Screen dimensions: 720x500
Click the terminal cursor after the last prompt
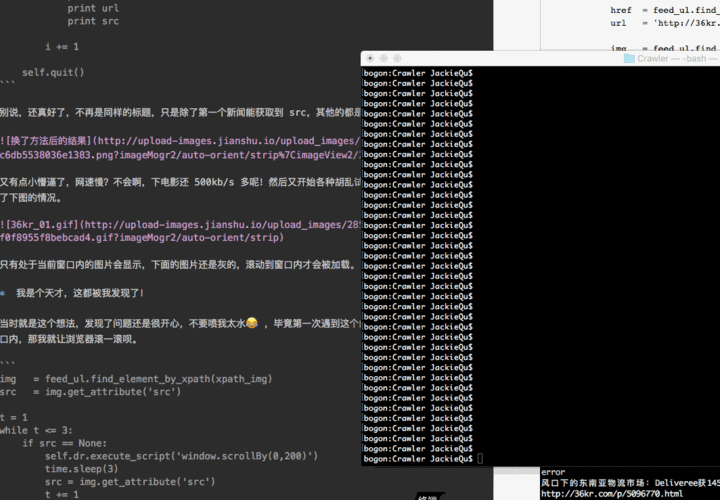[480, 458]
